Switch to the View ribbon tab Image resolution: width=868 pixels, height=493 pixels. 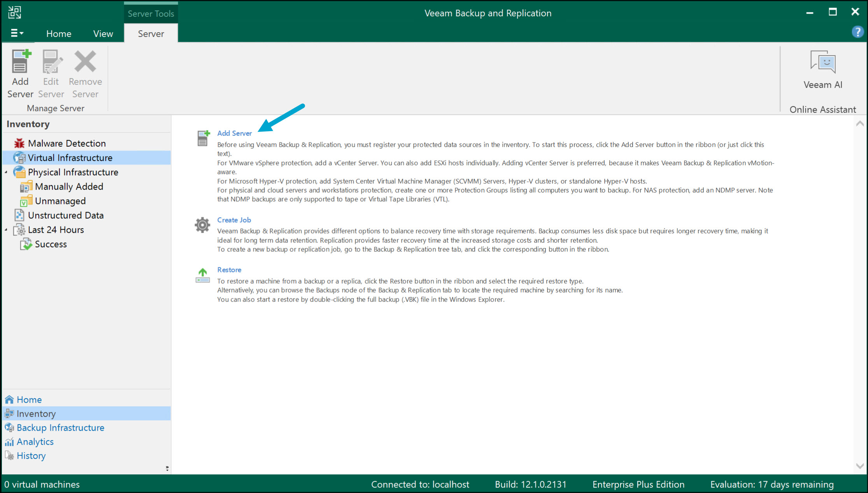point(103,34)
